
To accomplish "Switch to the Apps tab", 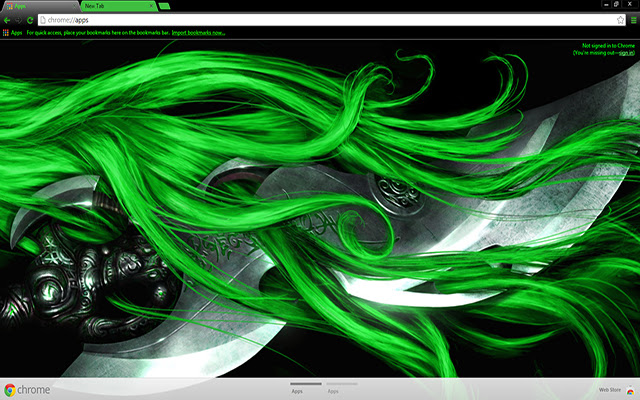I will click(40, 6).
